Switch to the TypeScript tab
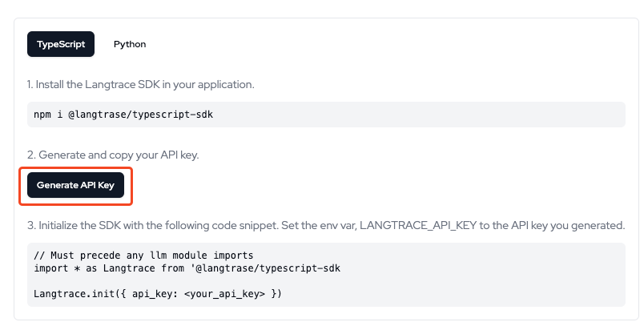Viewport: 644px width, 330px height. pos(61,44)
